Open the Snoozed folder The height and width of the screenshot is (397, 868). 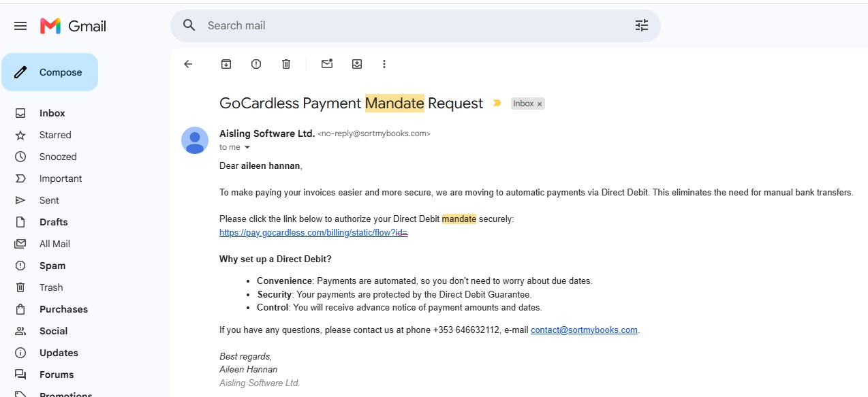click(x=58, y=157)
